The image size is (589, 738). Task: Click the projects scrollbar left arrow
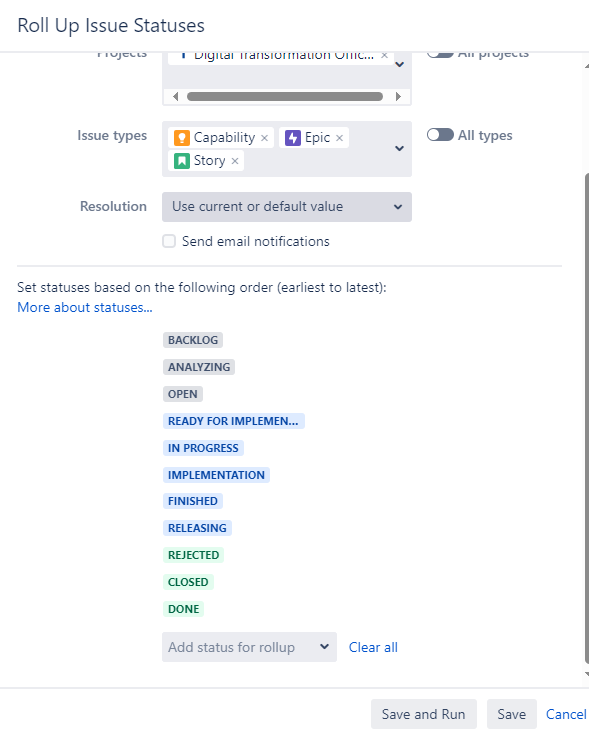[176, 96]
